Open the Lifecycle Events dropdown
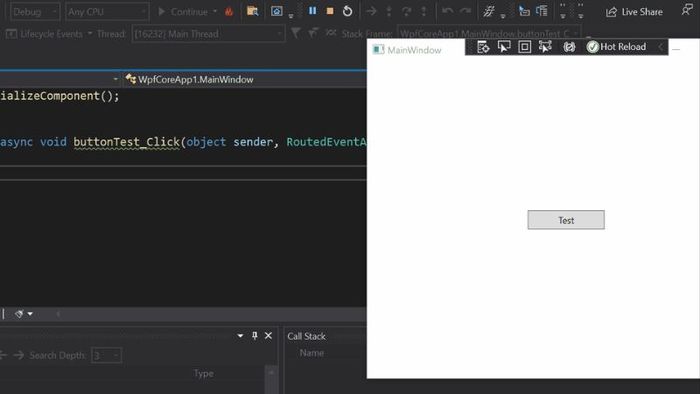 pyautogui.click(x=49, y=34)
